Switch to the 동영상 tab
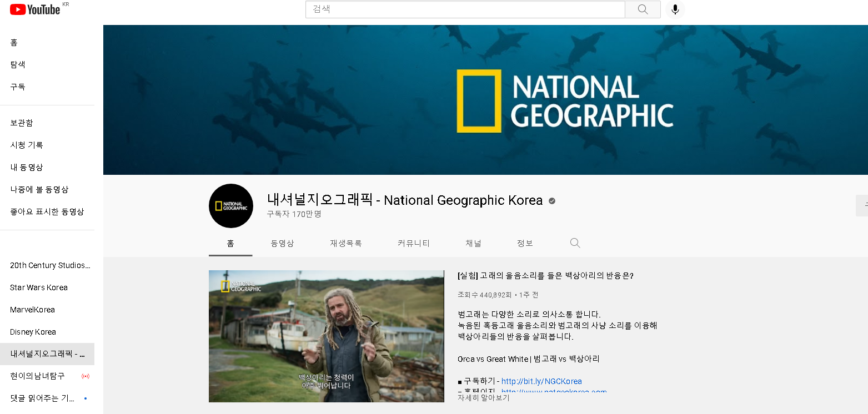The width and height of the screenshot is (868, 414). [x=282, y=243]
